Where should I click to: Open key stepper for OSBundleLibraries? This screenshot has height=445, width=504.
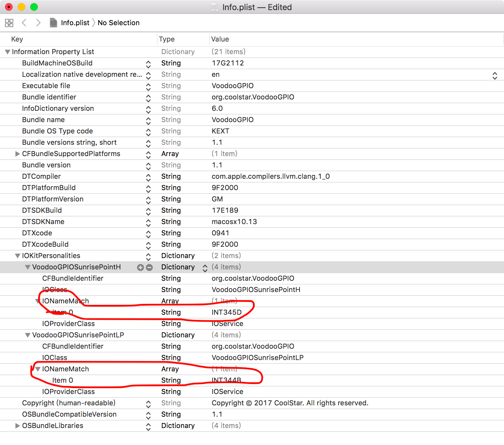[148, 427]
